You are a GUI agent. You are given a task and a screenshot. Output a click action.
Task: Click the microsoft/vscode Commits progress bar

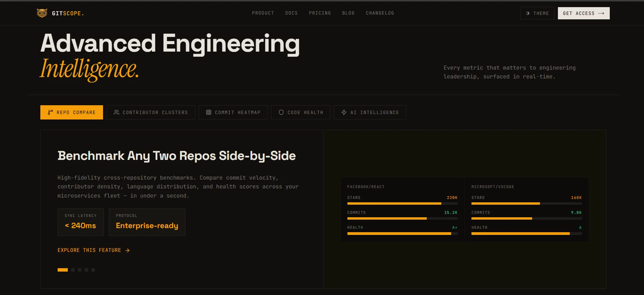pos(527,219)
